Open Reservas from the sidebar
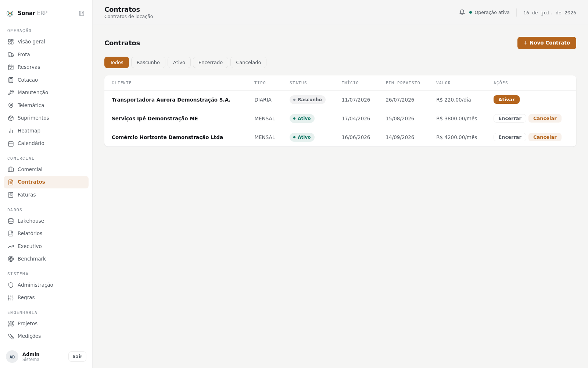The image size is (588, 368). point(46,67)
